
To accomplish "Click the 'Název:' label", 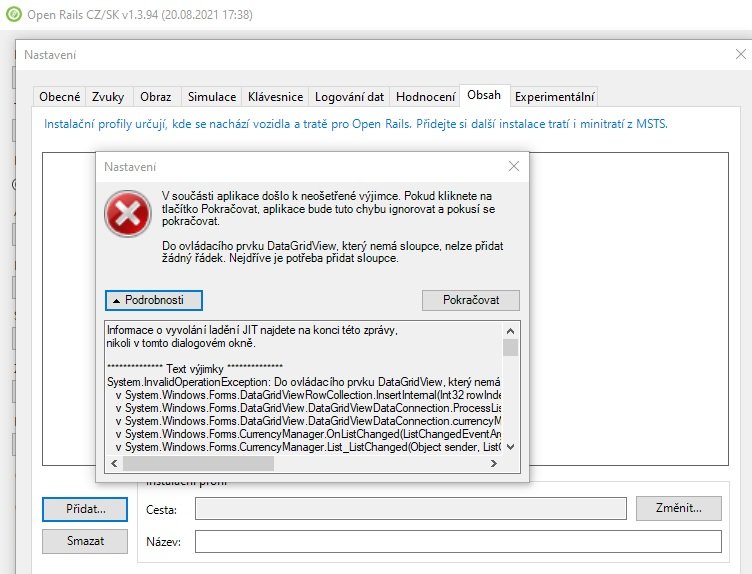I will [x=163, y=542].
